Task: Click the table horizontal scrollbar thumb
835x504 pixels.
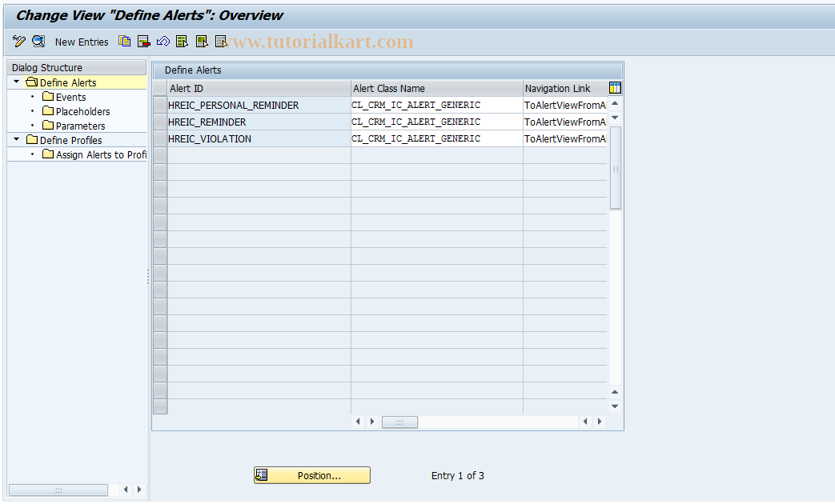Action: point(400,422)
